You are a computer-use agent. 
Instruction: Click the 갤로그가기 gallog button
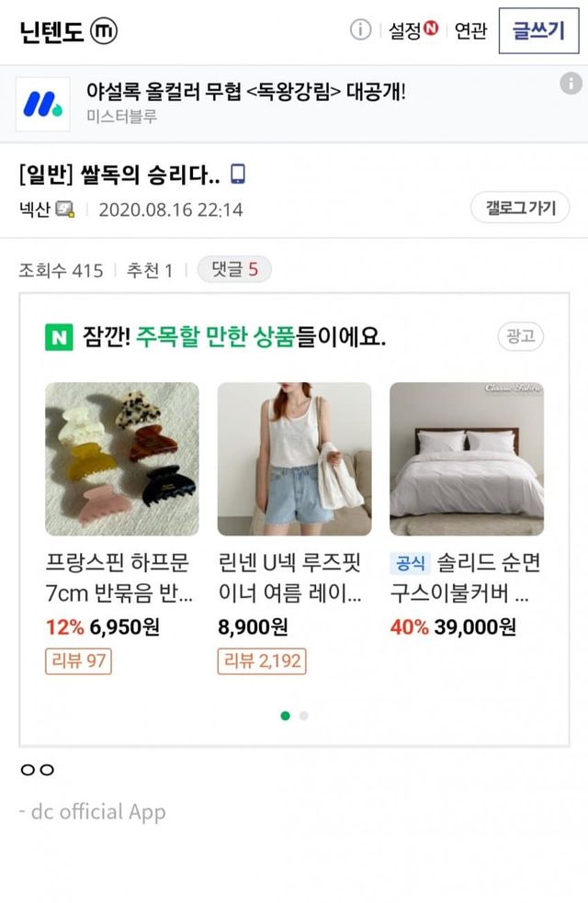click(520, 208)
